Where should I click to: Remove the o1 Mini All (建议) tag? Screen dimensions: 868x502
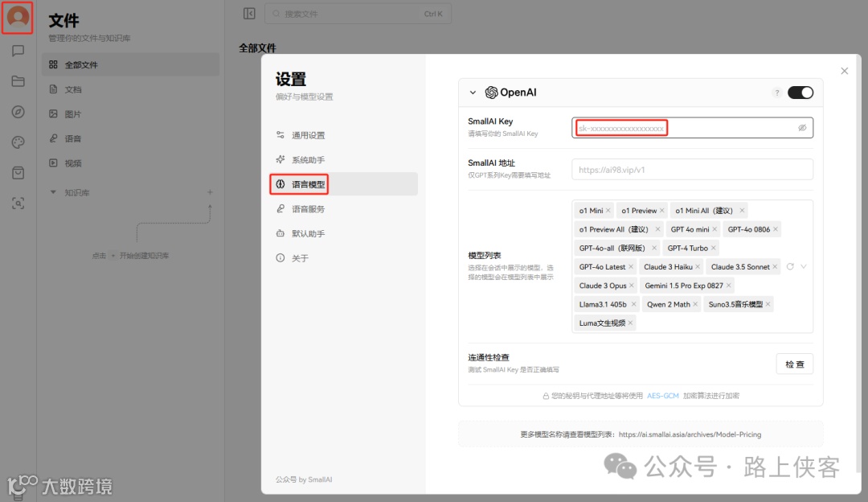coord(742,211)
